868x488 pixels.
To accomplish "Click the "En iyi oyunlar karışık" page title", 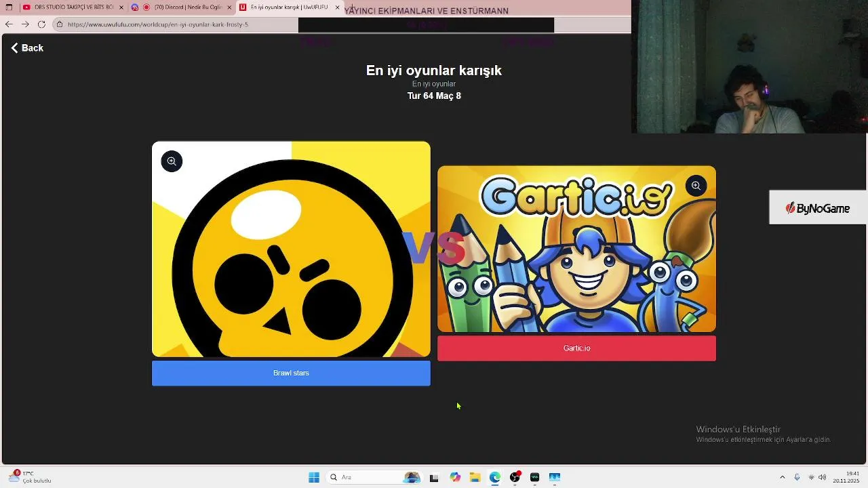I will [434, 70].
